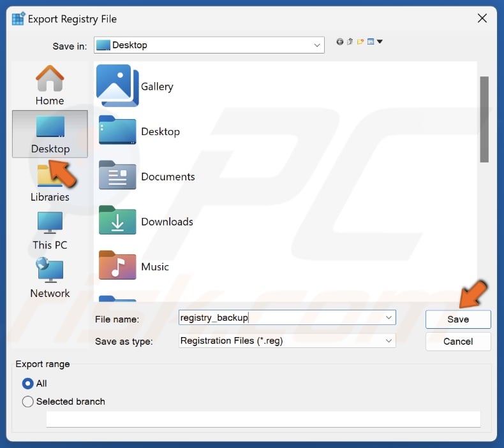Viewport: 504px width, 448px height.
Task: Click the Gallery label text
Action: click(157, 87)
